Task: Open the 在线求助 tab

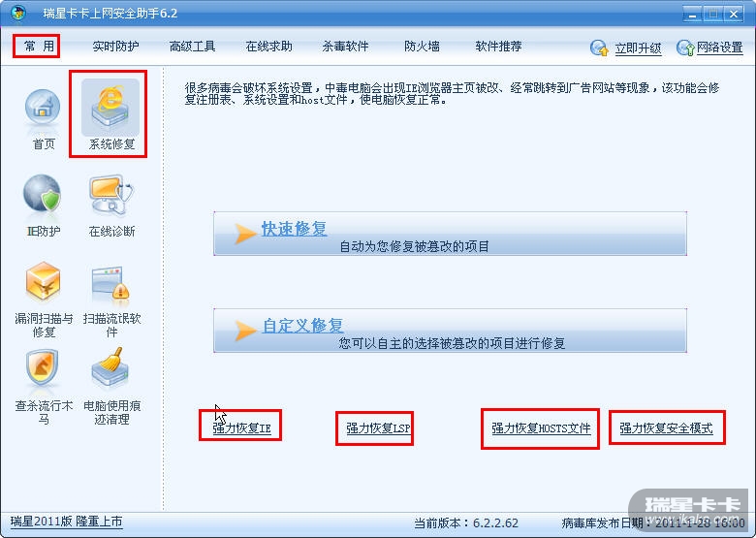Action: (269, 47)
